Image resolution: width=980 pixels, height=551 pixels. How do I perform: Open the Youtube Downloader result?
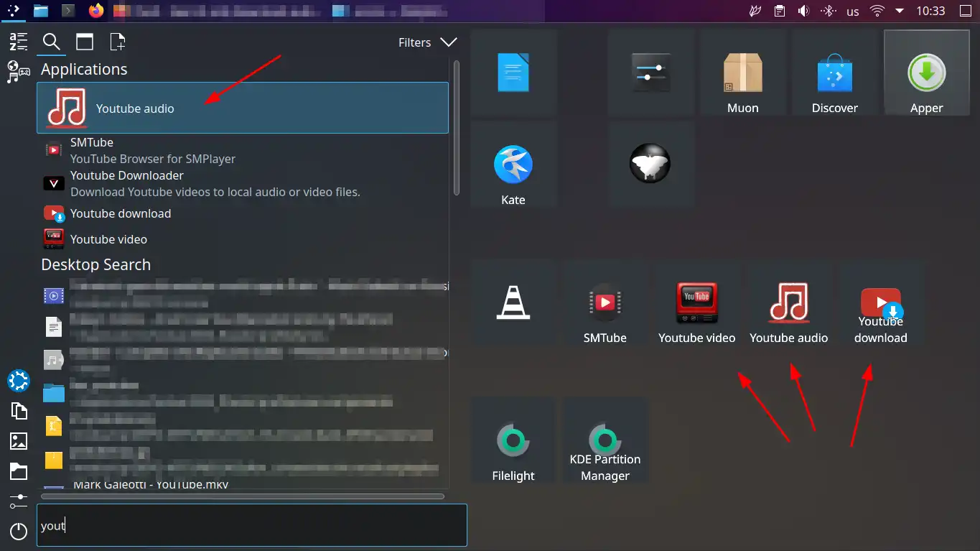[x=243, y=184]
